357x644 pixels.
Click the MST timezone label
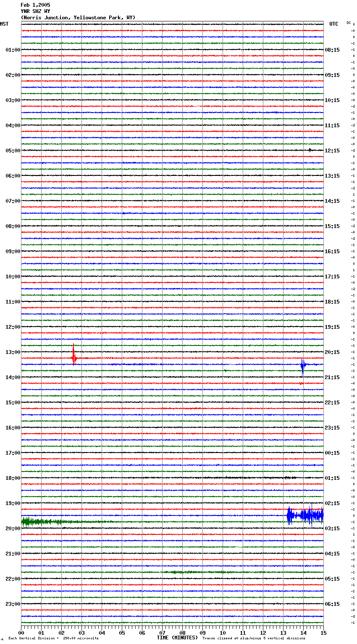click(x=4, y=24)
